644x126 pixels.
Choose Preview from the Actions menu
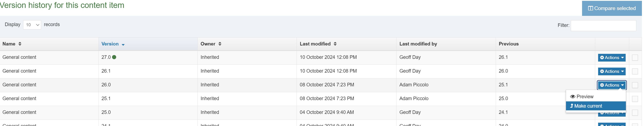tap(585, 97)
